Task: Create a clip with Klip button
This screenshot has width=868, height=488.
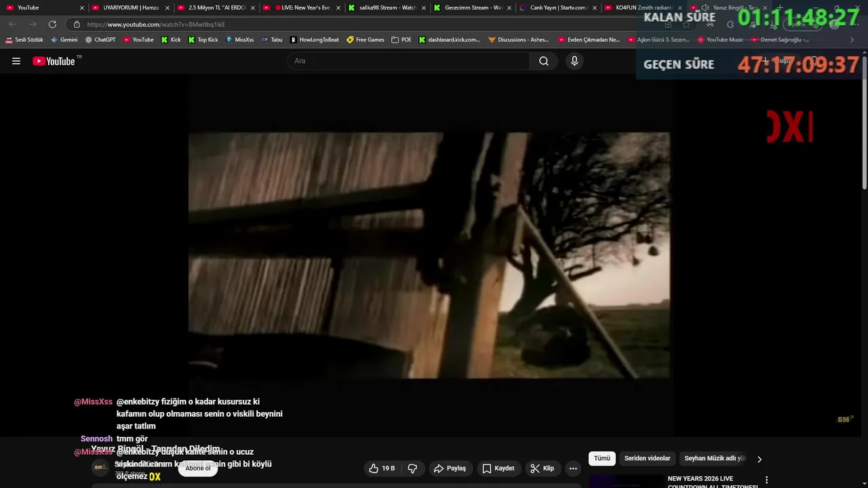Action: [542, 468]
